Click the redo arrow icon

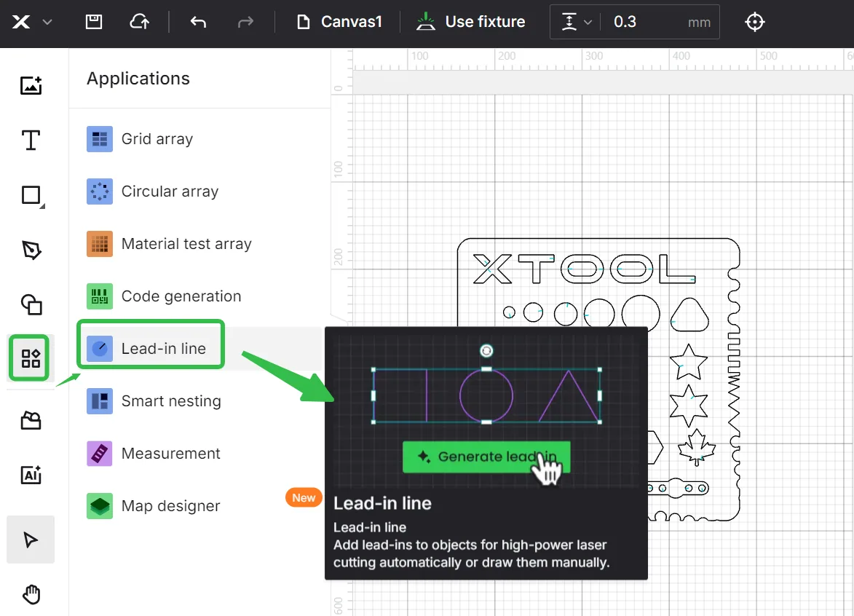click(x=245, y=22)
